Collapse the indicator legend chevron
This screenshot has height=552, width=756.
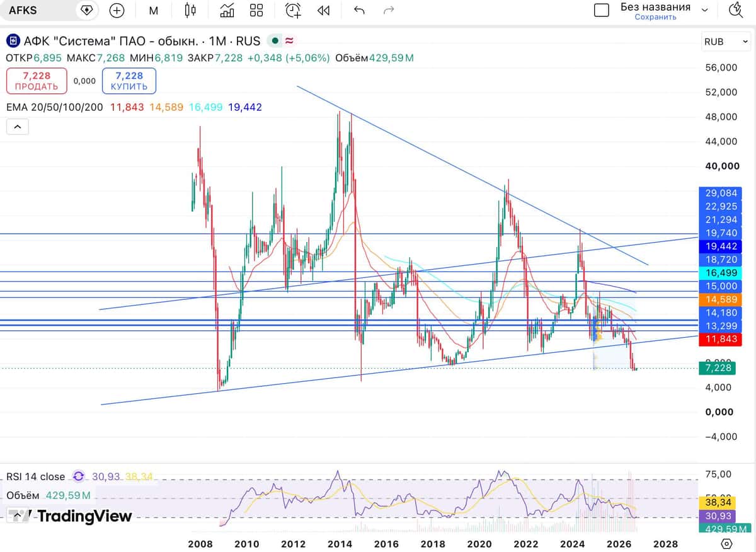click(18, 127)
